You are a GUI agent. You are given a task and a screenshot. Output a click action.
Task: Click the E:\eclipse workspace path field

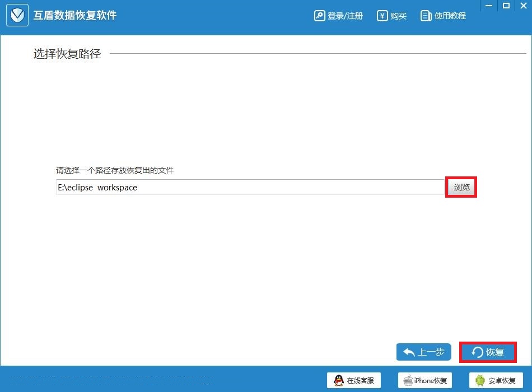[x=224, y=188]
